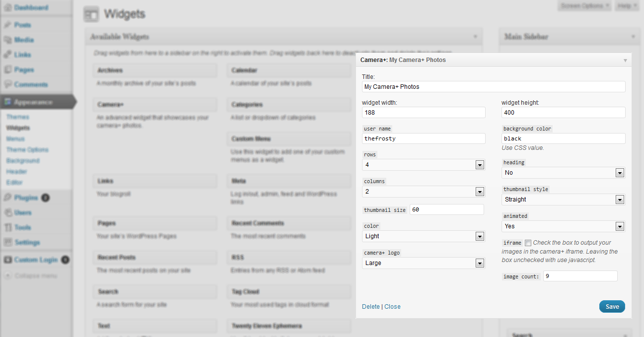Screen dimensions: 644x337
Task: Open the Help tab
Action: [x=628, y=6]
